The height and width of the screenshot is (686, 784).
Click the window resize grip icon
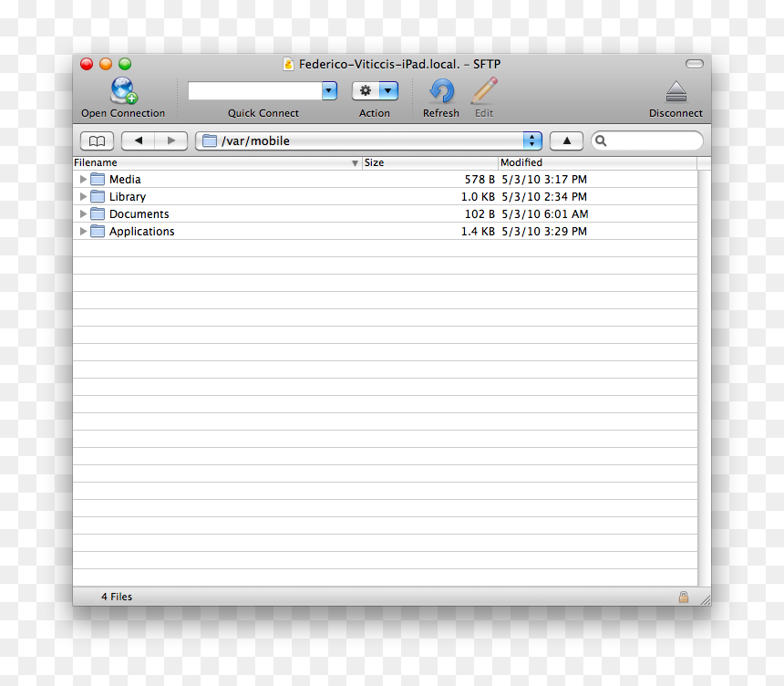pos(706,600)
